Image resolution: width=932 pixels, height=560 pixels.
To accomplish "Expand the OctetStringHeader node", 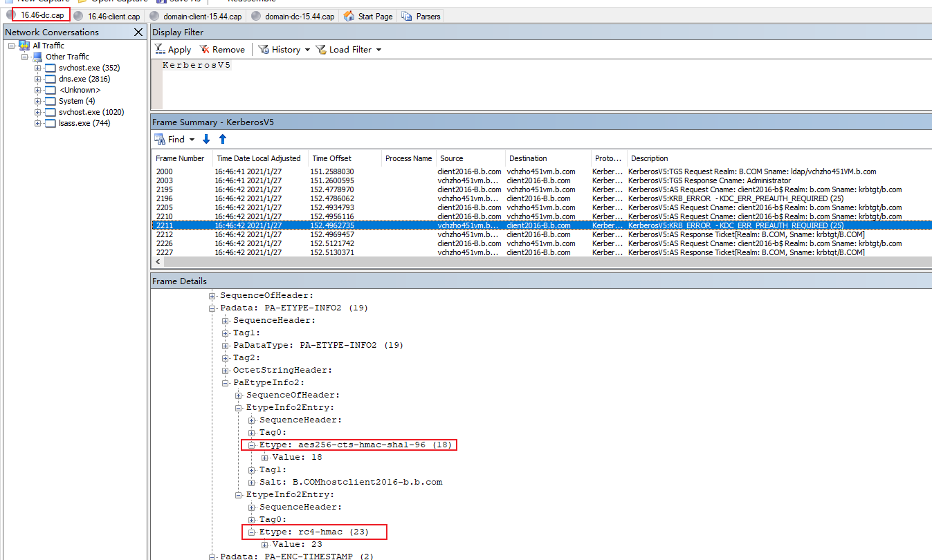I will [x=226, y=370].
